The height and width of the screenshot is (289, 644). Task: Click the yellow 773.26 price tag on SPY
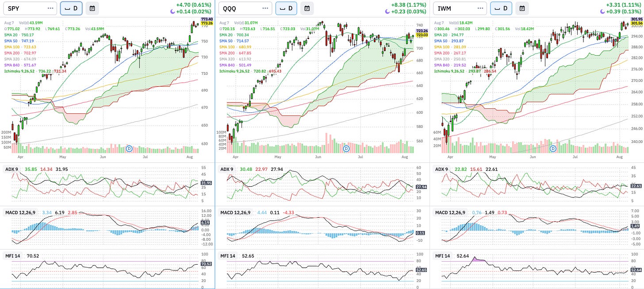pyautogui.click(x=207, y=23)
